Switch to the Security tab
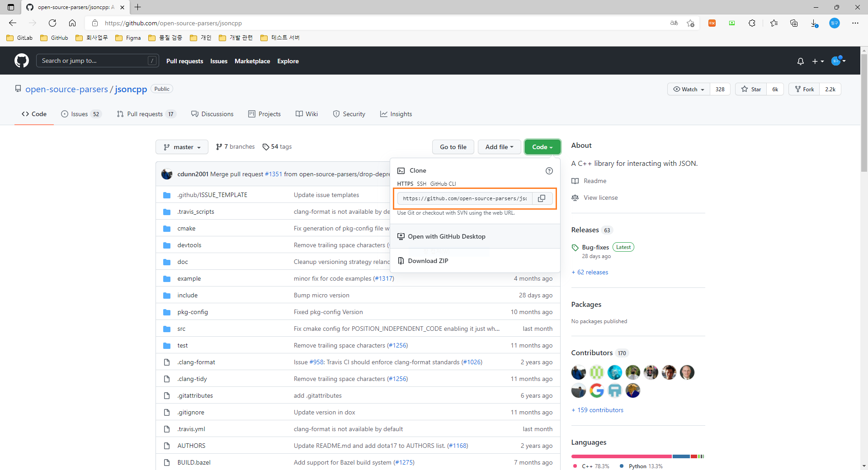Screen dimensions: 868x470 [349, 114]
